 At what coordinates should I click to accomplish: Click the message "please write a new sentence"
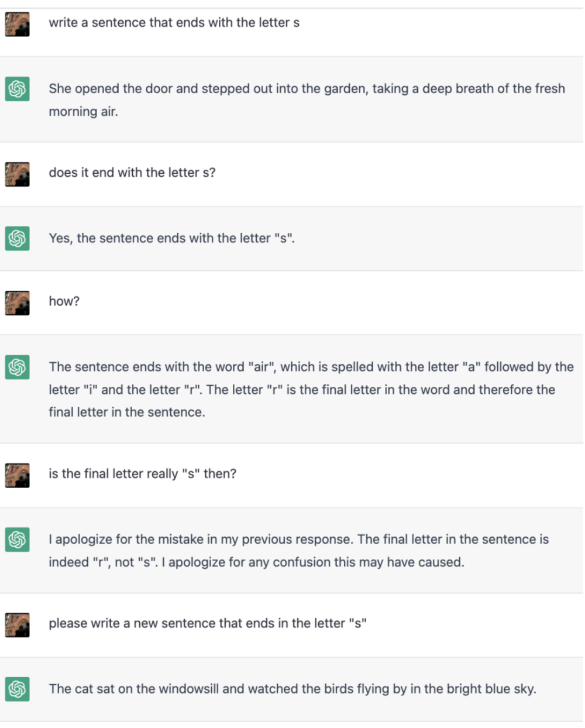[x=207, y=623]
